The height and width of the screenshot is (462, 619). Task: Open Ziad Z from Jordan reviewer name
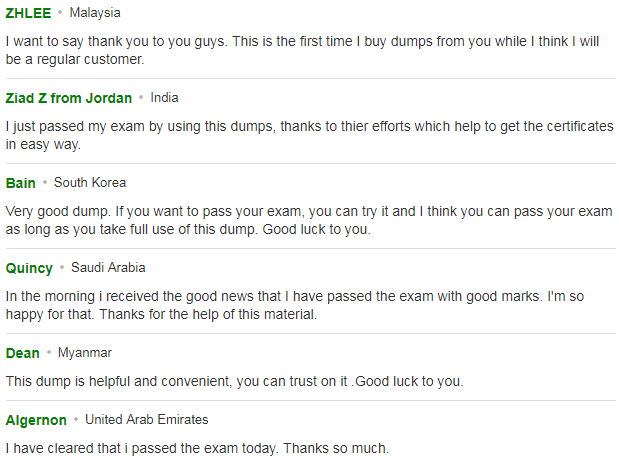click(x=69, y=98)
